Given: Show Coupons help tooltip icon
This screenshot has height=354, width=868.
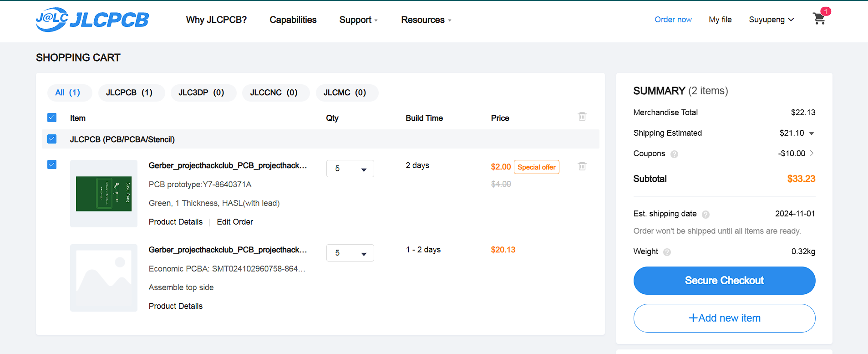Looking at the screenshot, I should pyautogui.click(x=674, y=154).
